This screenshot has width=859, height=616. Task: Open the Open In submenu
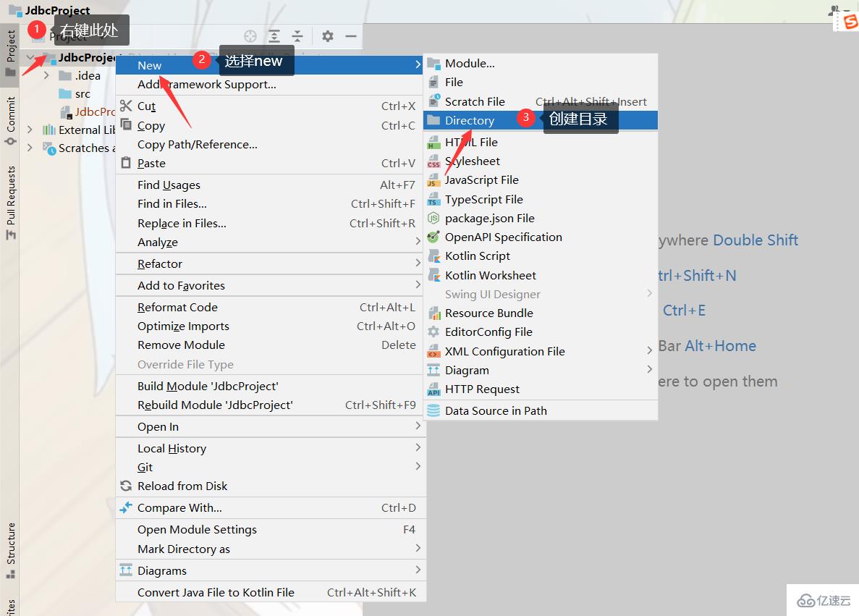270,426
